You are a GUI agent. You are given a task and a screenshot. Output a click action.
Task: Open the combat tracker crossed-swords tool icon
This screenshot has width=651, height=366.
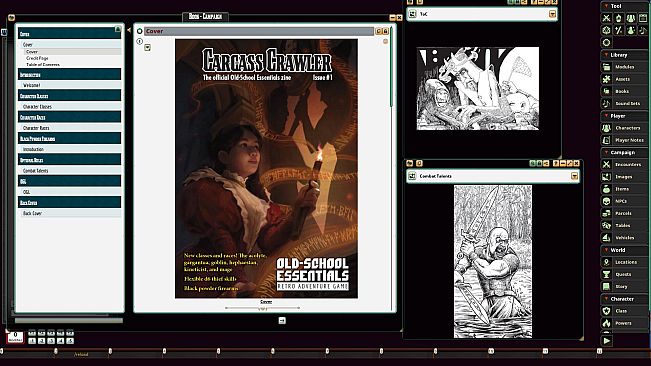[607, 18]
